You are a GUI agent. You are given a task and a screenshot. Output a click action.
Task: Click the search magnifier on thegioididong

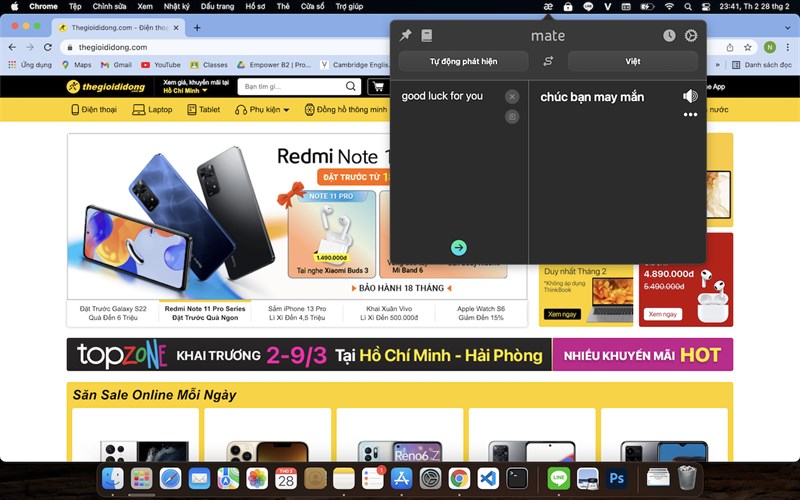[351, 86]
